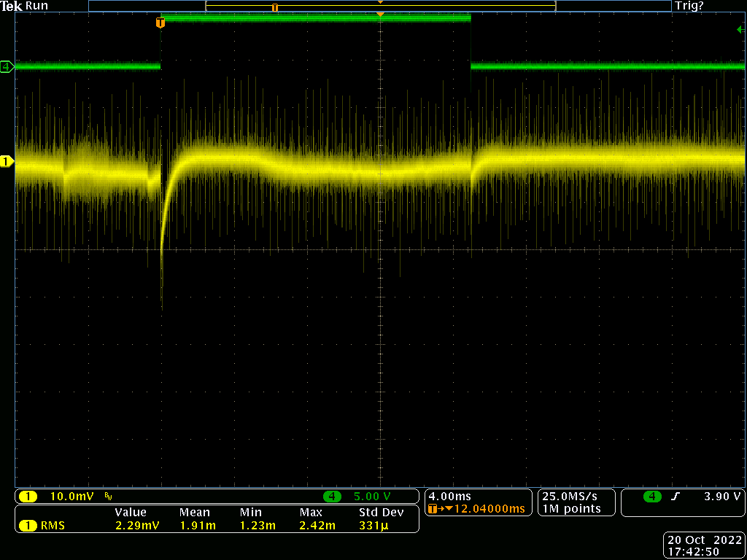Select the green channel 4 badge beside 5.00 V
This screenshot has height=560, width=747.
coord(332,497)
